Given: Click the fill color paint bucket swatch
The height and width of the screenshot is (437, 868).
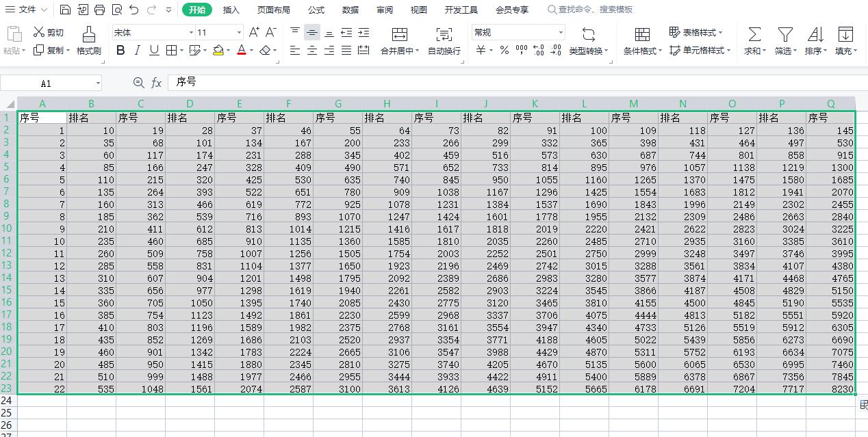Looking at the screenshot, I should click(x=218, y=50).
